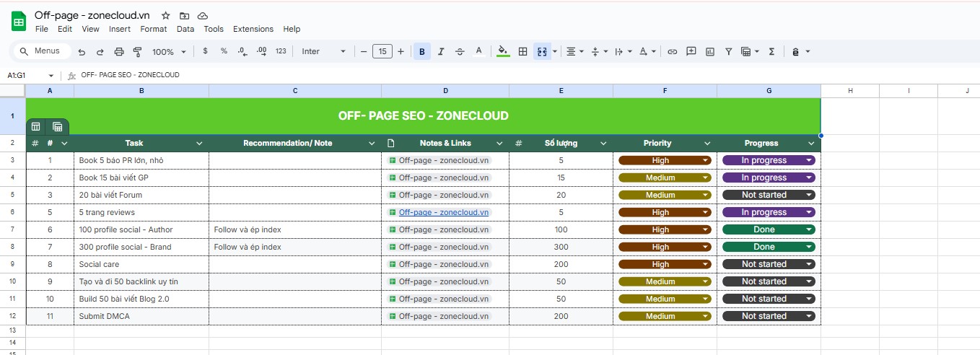Open horizontal align dropdown
This screenshot has height=355, width=980.
(575, 51)
